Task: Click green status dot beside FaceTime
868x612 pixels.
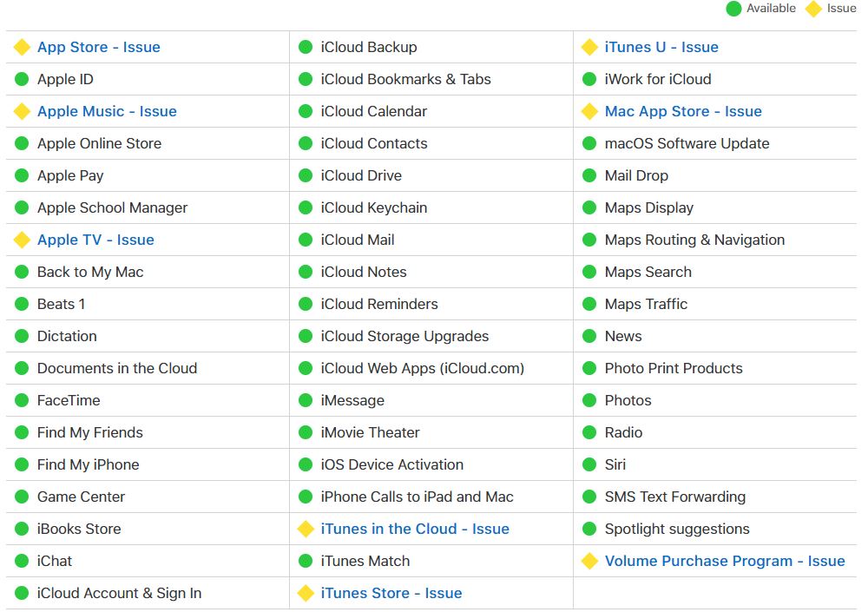Action: [x=22, y=400]
